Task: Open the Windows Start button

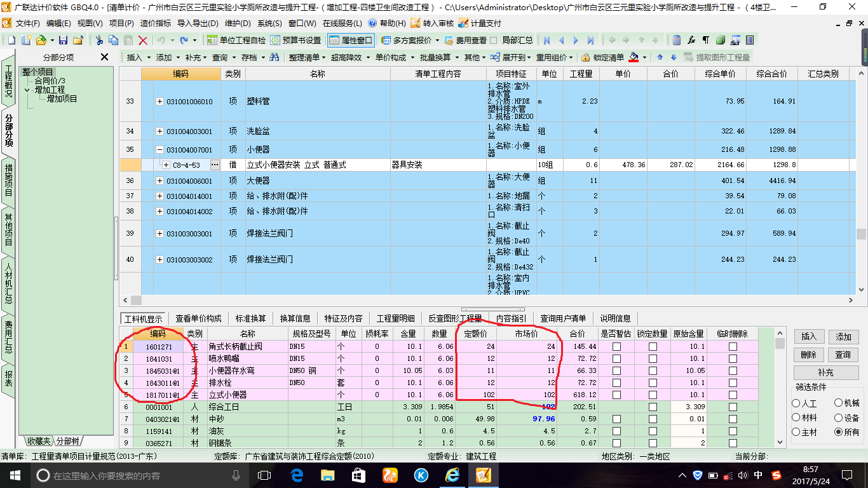Action: click(15, 475)
